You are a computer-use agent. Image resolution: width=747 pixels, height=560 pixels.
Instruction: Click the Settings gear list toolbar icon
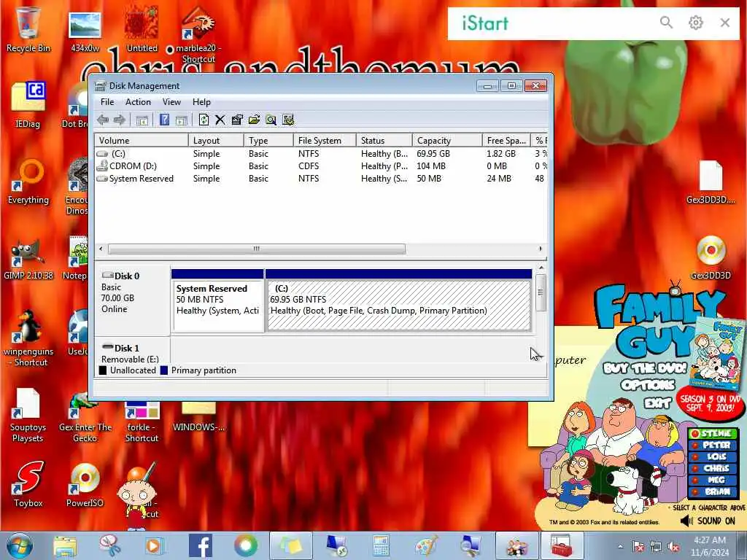287,120
